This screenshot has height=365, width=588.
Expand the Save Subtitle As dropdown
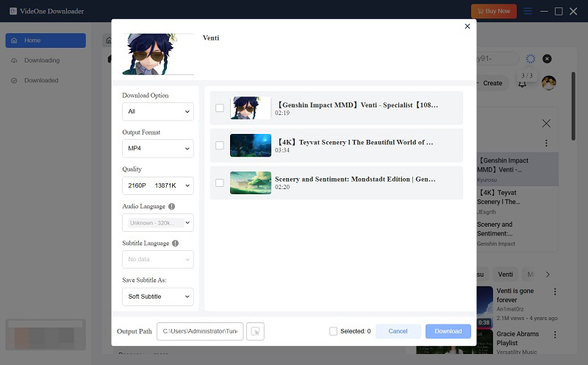[x=157, y=297]
